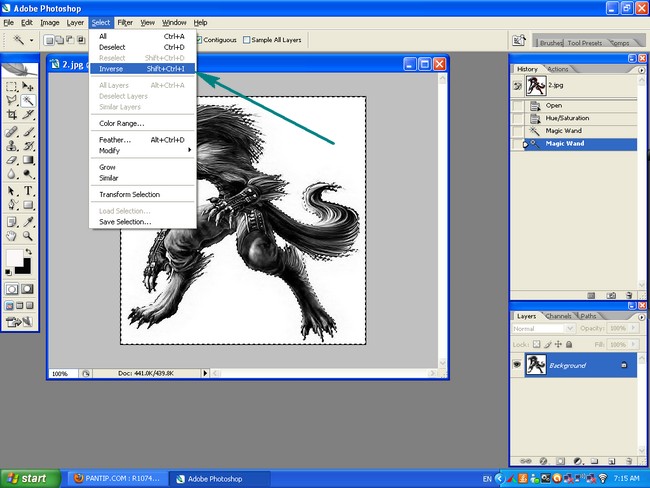Choose Inverse from the Select menu
The image size is (650, 488).
(x=143, y=69)
